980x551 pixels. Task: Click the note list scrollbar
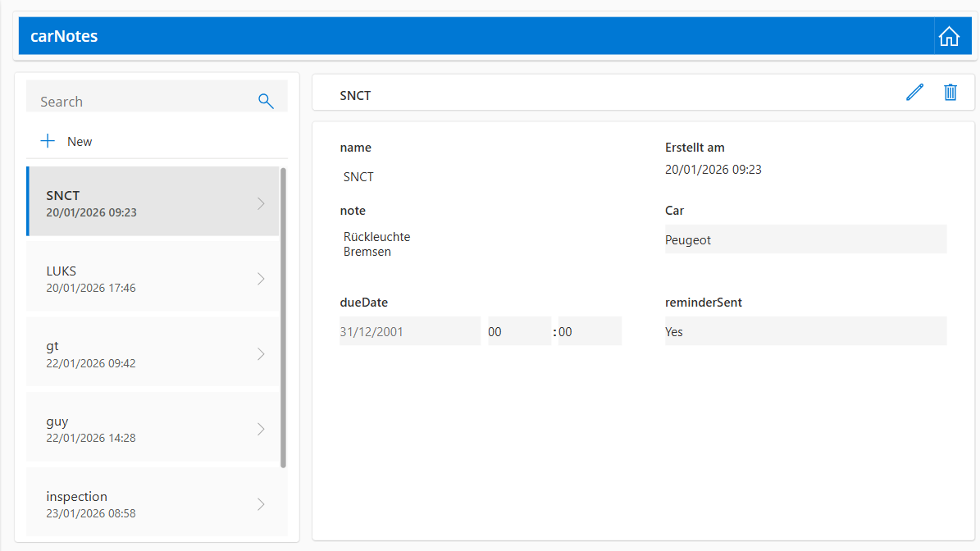[283, 317]
